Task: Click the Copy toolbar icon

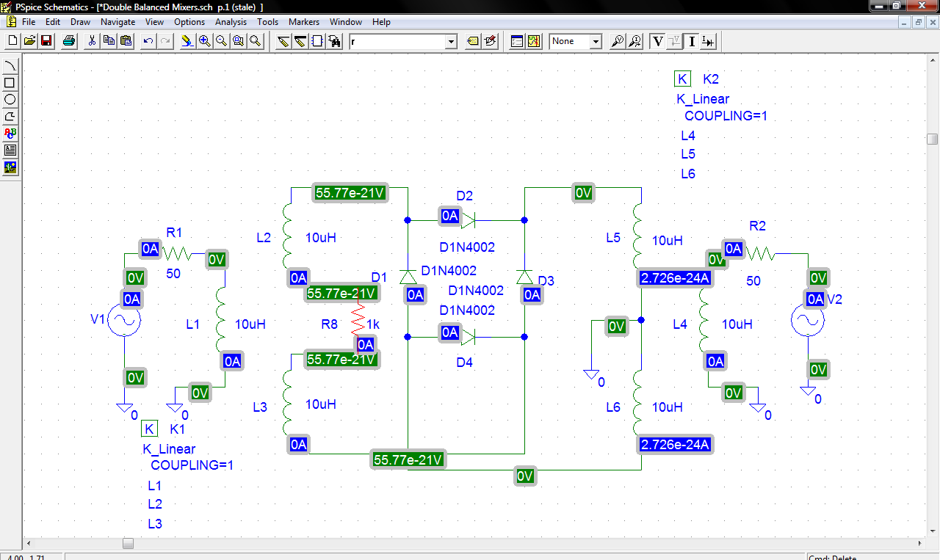Action: [x=109, y=41]
